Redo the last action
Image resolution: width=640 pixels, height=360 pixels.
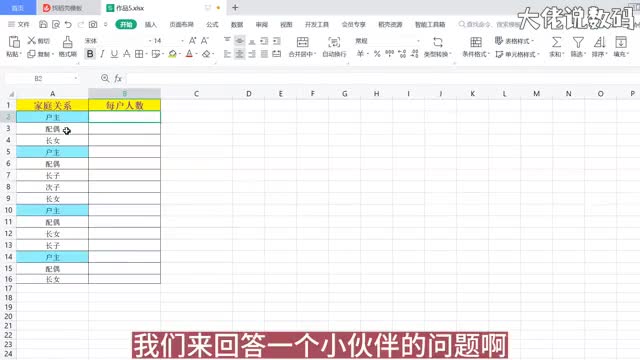tap(81, 24)
